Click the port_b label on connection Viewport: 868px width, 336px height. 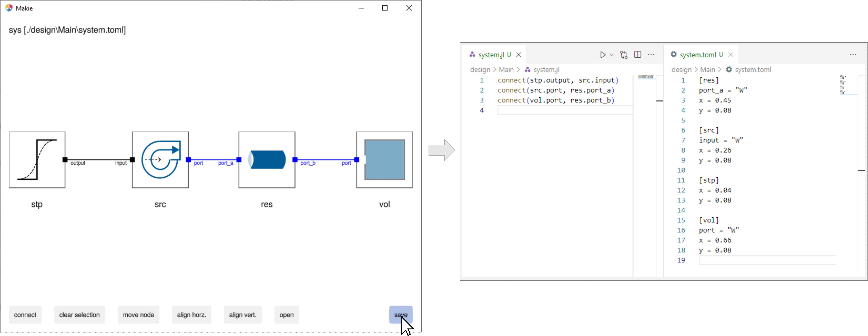pos(308,163)
